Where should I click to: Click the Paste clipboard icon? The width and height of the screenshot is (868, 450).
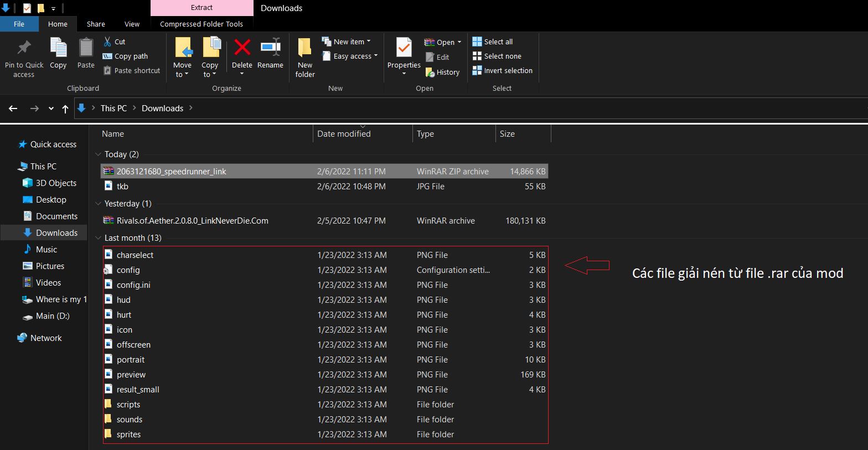[86, 48]
